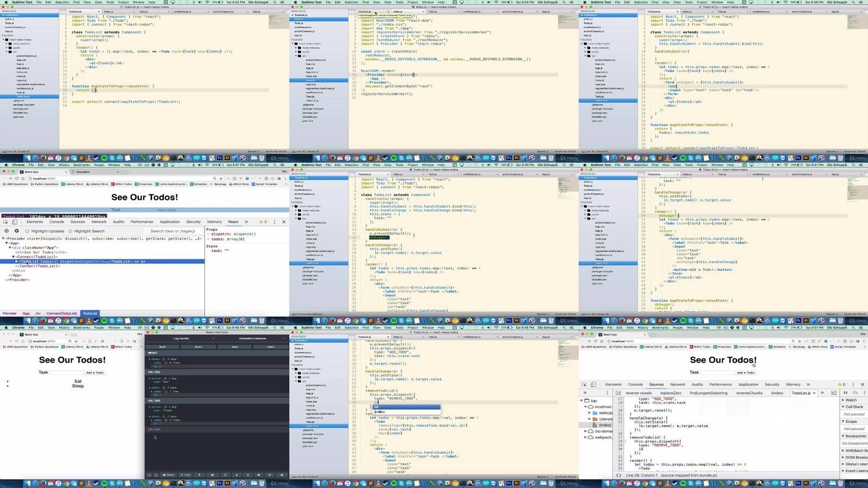Open DevTools kebab menu beside warning badge 2
This screenshot has width=868, height=488.
[x=275, y=221]
